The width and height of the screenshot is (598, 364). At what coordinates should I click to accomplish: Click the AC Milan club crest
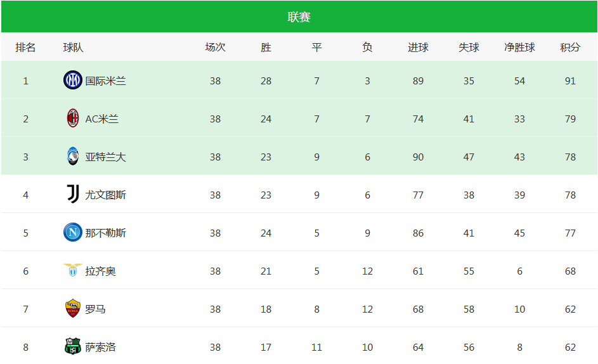click(73, 119)
